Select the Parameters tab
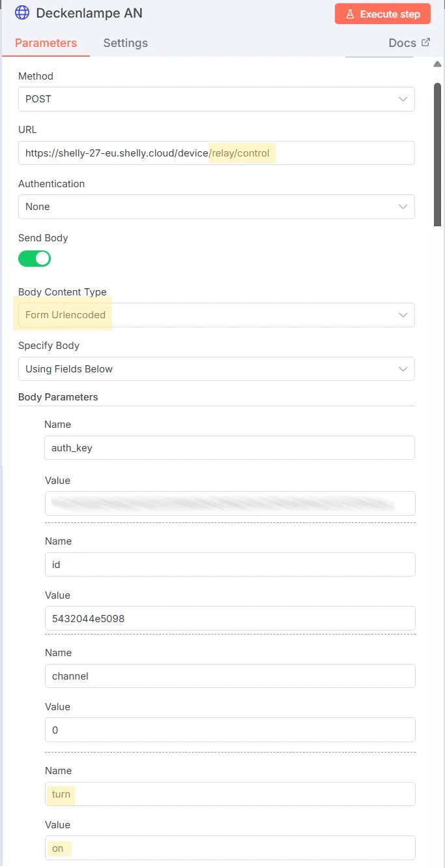 click(45, 43)
